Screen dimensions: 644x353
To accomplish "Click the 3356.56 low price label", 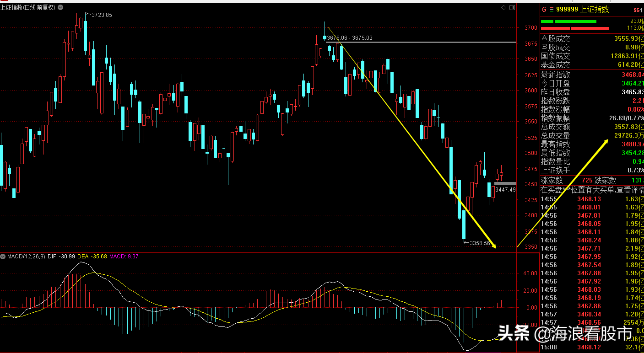I will point(480,243).
